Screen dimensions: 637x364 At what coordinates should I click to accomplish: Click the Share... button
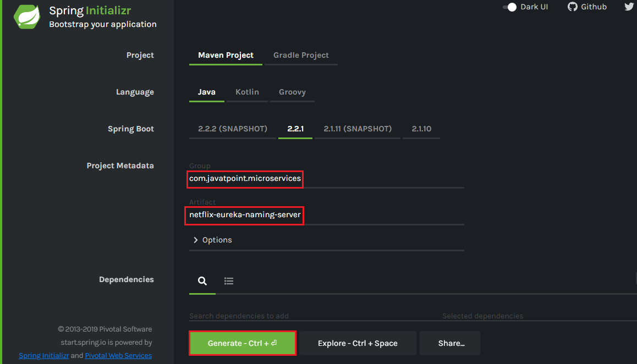[450, 343]
